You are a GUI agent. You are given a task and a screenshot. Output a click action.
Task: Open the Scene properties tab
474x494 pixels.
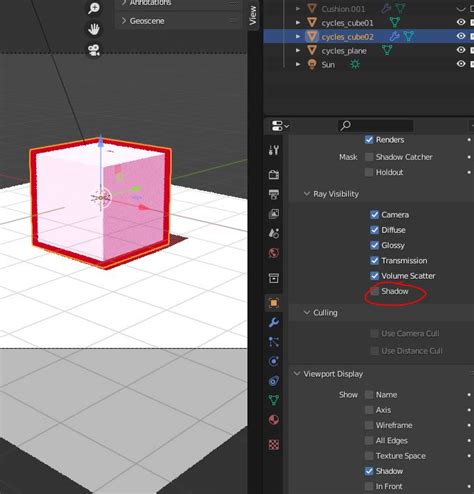point(274,233)
